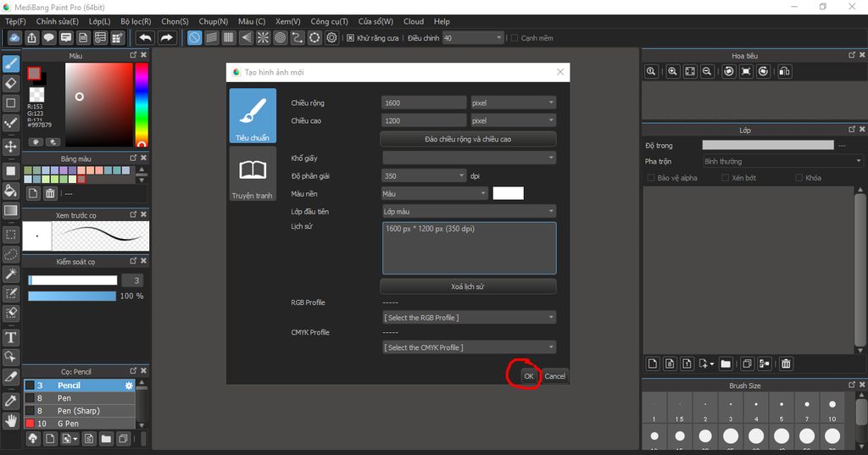This screenshot has height=455, width=868.
Task: Select the Truyện tranh canvas type
Action: click(253, 174)
